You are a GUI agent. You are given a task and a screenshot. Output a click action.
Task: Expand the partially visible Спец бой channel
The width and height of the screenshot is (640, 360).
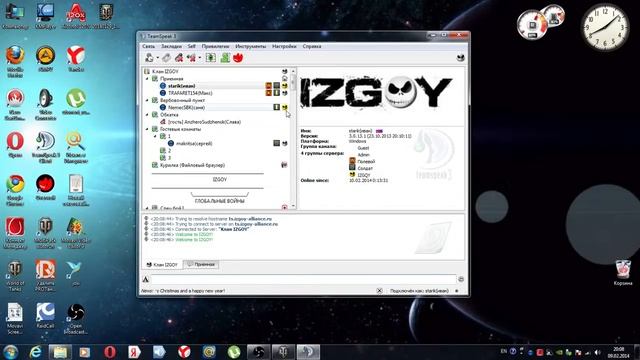(x=147, y=208)
